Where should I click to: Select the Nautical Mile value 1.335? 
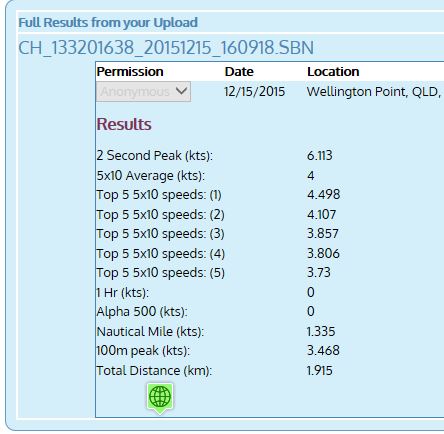click(321, 331)
